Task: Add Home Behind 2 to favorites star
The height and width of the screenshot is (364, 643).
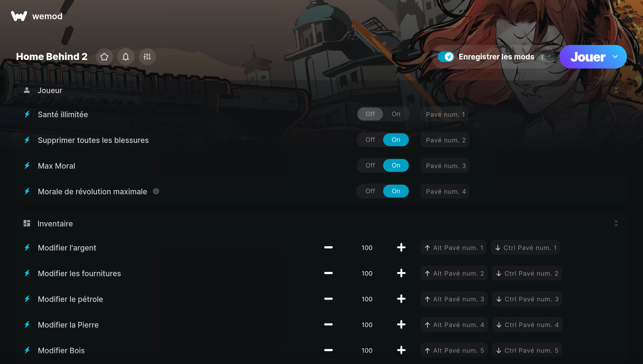Action: [x=104, y=57]
